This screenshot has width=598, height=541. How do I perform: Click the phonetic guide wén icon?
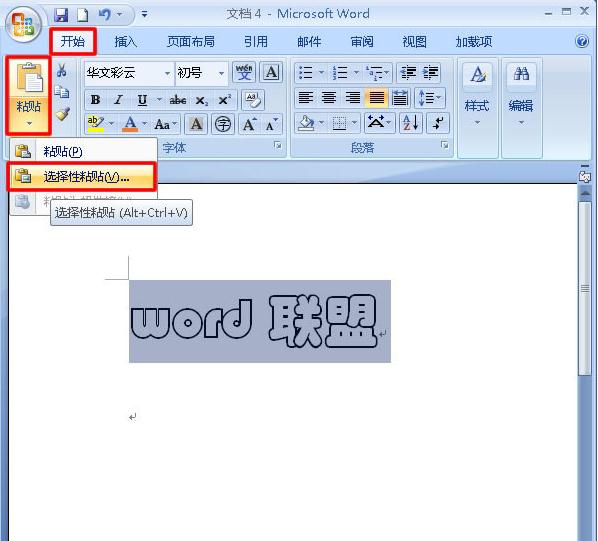244,72
